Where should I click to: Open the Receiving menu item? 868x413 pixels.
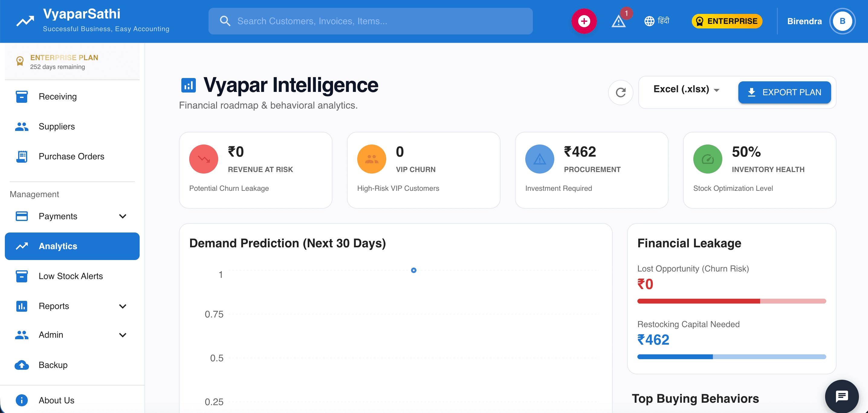coord(72,97)
